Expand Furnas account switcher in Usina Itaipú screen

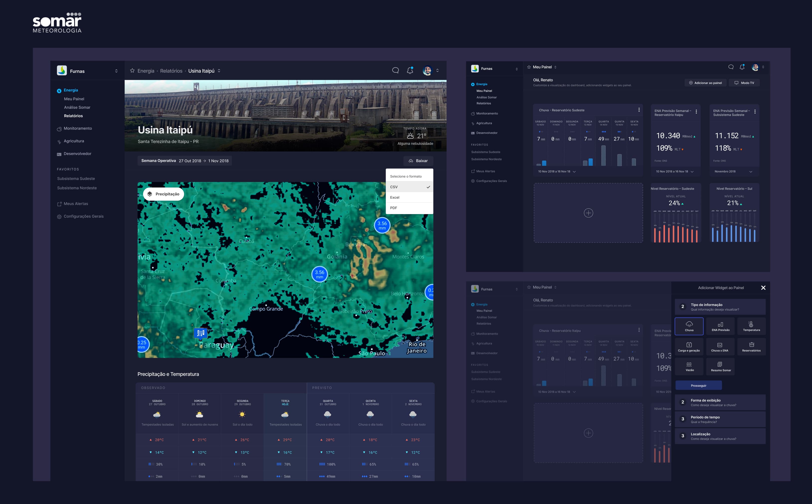[x=116, y=71]
